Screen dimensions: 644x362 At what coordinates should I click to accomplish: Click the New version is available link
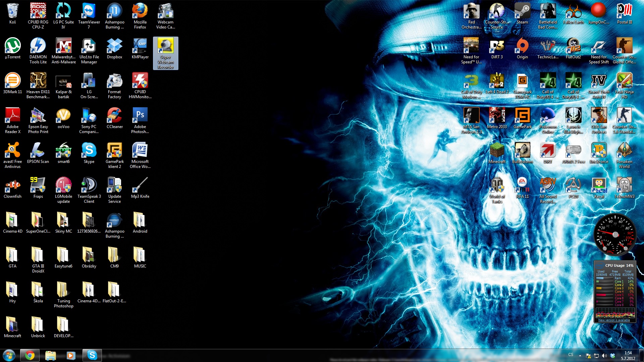point(614,320)
